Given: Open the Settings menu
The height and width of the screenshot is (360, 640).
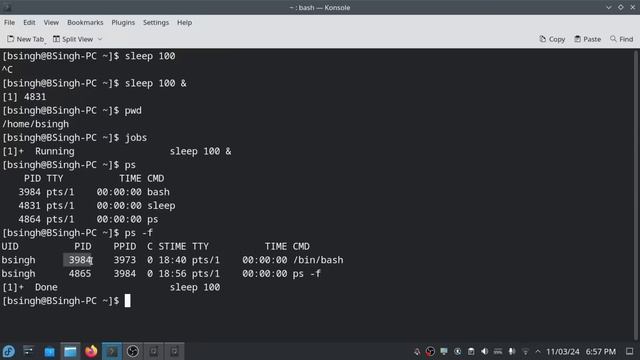Looking at the screenshot, I should [x=156, y=22].
